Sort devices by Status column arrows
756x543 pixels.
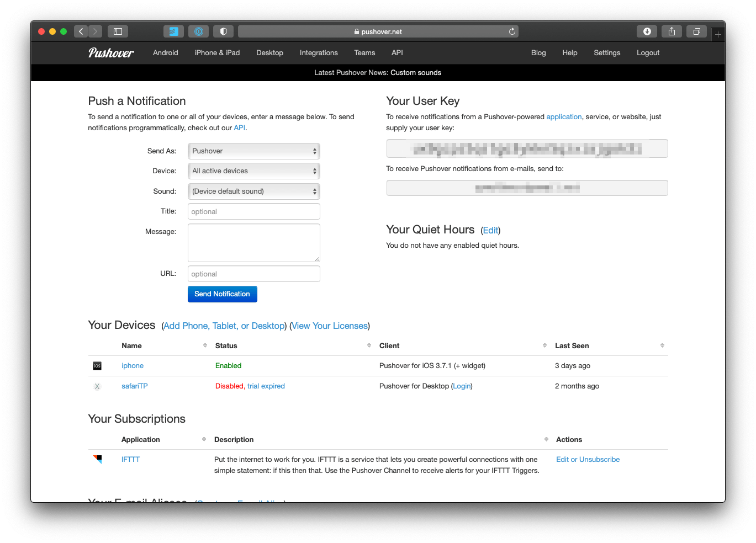pos(369,345)
